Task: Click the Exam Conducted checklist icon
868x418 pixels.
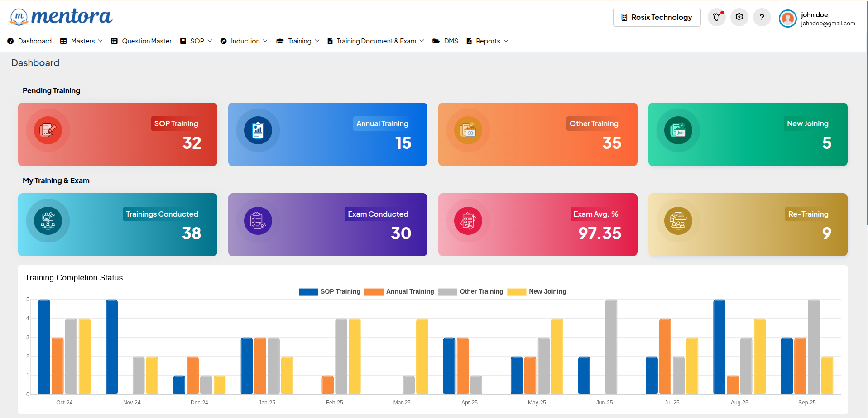Action: pyautogui.click(x=258, y=221)
